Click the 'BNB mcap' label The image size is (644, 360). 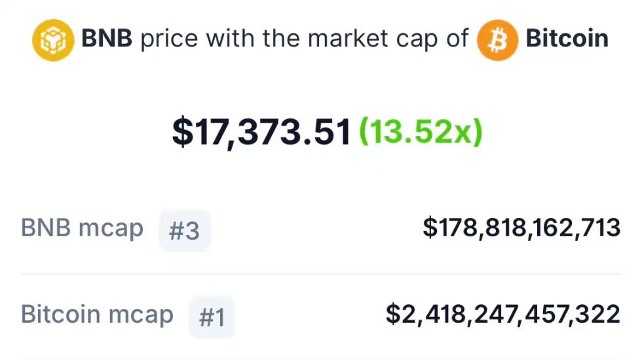click(82, 228)
